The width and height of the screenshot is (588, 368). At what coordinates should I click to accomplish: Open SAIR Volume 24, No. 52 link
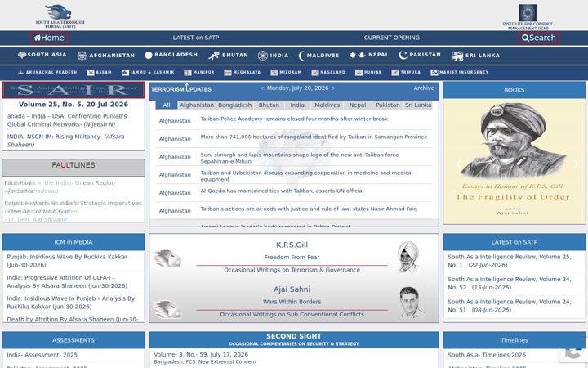510,284
